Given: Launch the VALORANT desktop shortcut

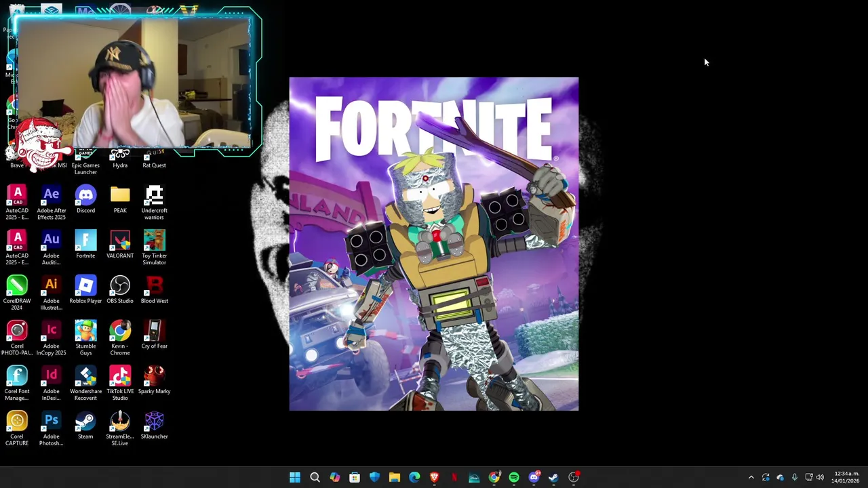Looking at the screenshot, I should (x=120, y=245).
